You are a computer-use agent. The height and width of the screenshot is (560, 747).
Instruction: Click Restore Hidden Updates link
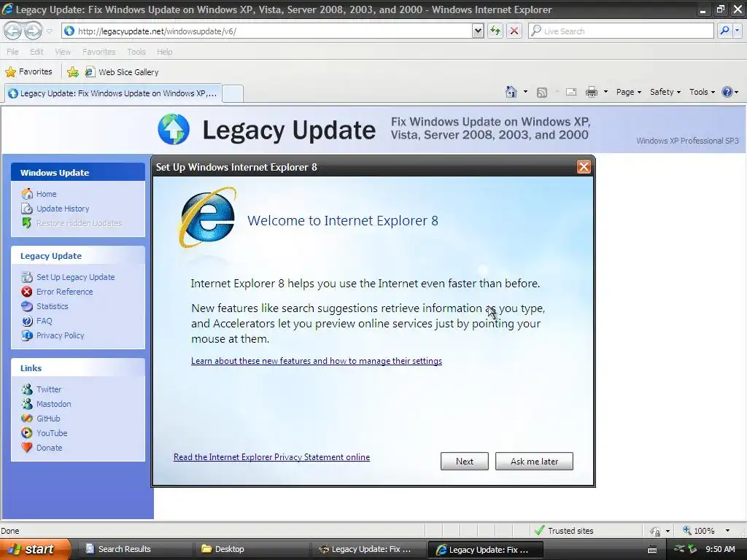tap(79, 223)
